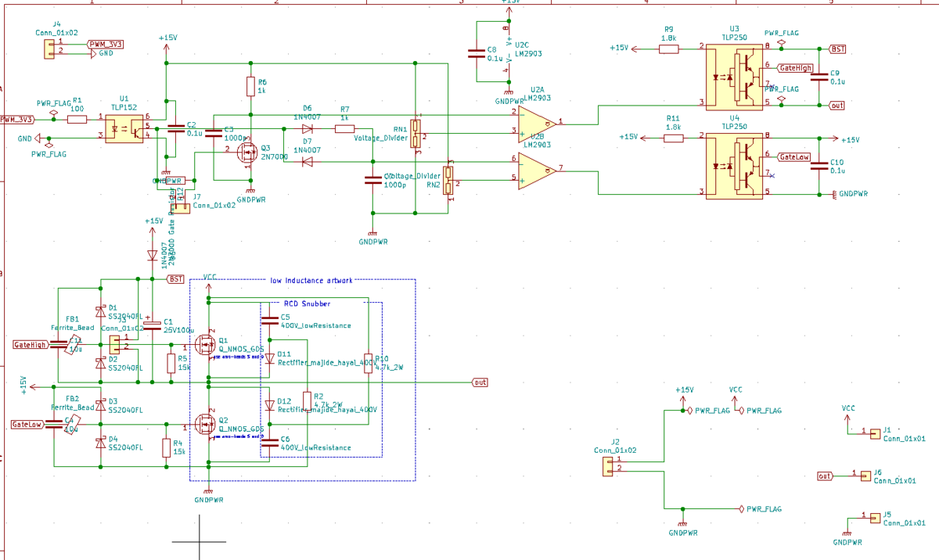
Task: Select the RN2 voltage divider symbol
Action: (x=448, y=182)
